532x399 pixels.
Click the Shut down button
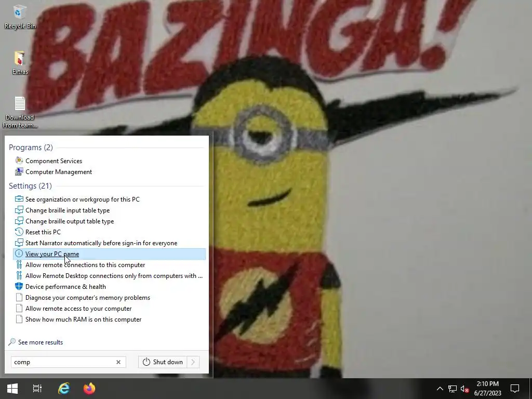[163, 362]
